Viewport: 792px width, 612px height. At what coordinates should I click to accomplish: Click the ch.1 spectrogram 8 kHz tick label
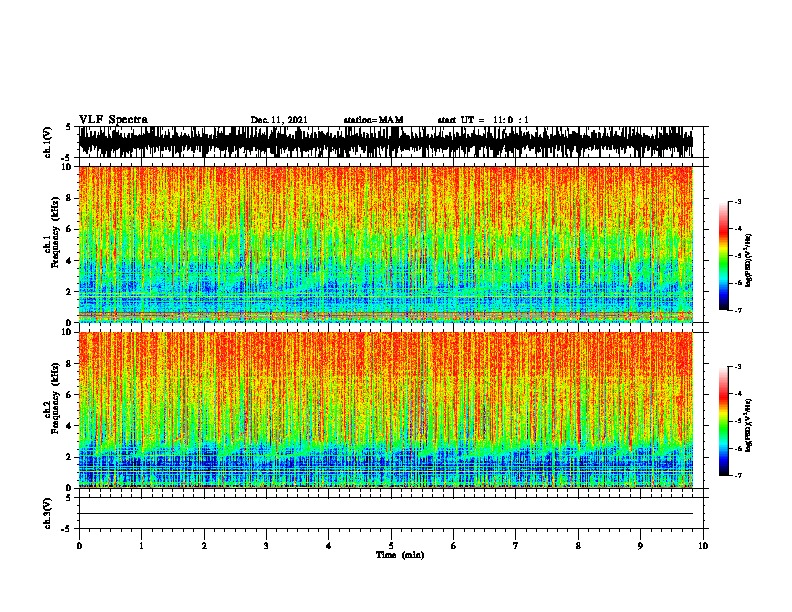click(70, 198)
